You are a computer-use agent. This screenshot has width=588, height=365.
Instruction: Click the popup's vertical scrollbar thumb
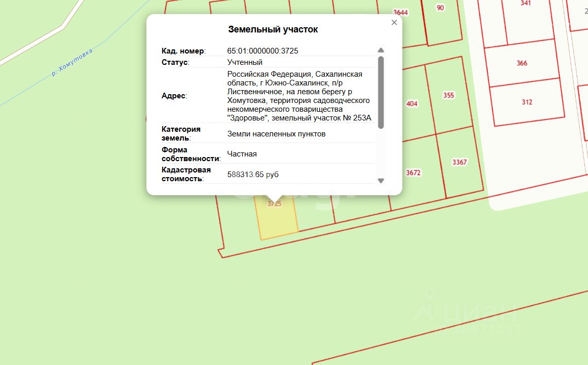click(381, 92)
